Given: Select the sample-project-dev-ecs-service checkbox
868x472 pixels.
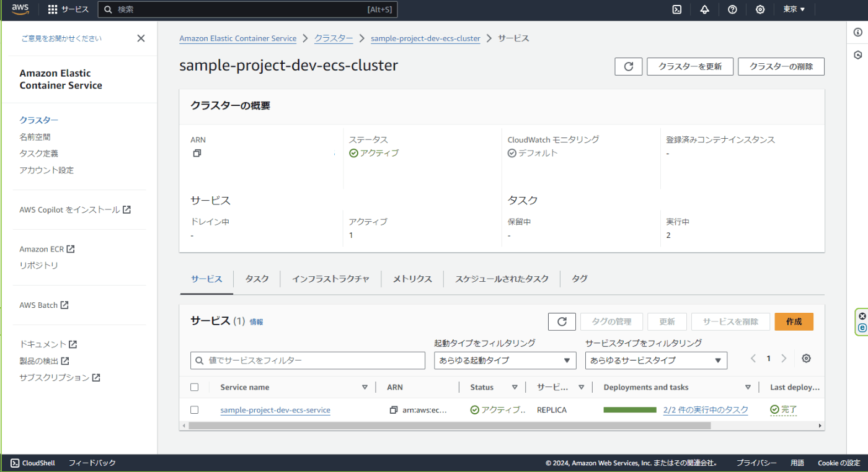Looking at the screenshot, I should (195, 410).
